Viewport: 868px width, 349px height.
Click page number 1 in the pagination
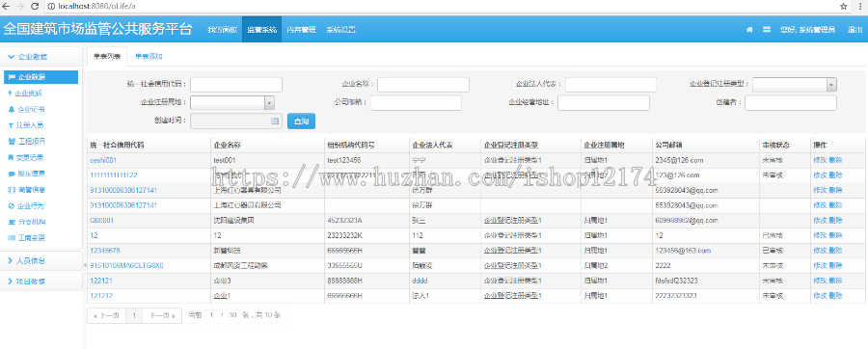[x=134, y=315]
